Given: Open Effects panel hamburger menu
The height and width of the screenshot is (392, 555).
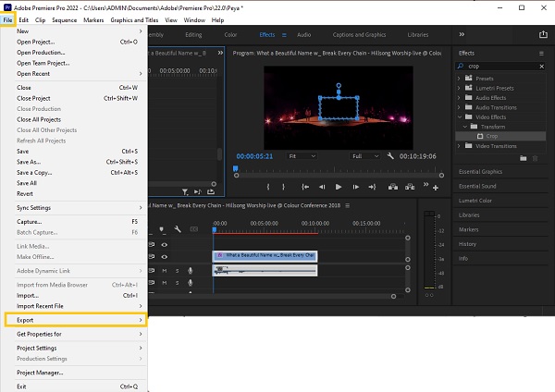Looking at the screenshot, I should (x=541, y=54).
